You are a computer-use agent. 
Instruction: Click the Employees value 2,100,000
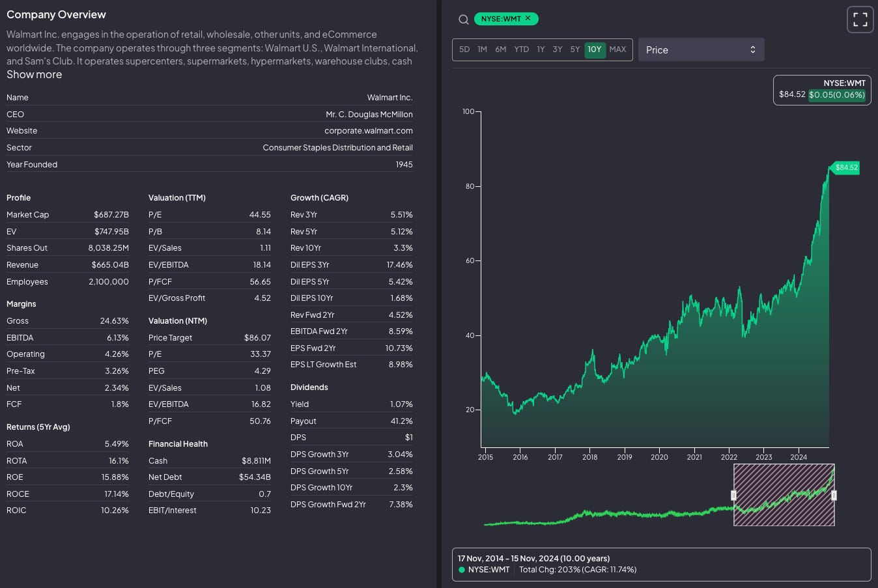click(x=109, y=282)
